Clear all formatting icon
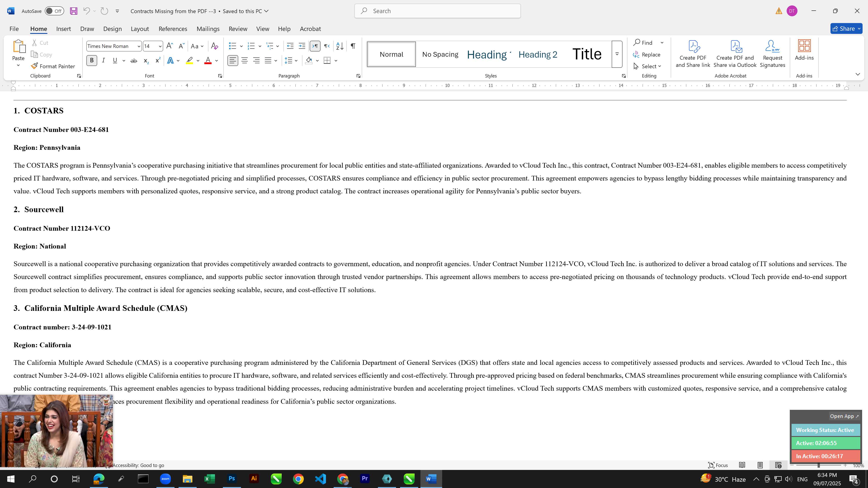The width and height of the screenshot is (868, 488). pyautogui.click(x=214, y=46)
